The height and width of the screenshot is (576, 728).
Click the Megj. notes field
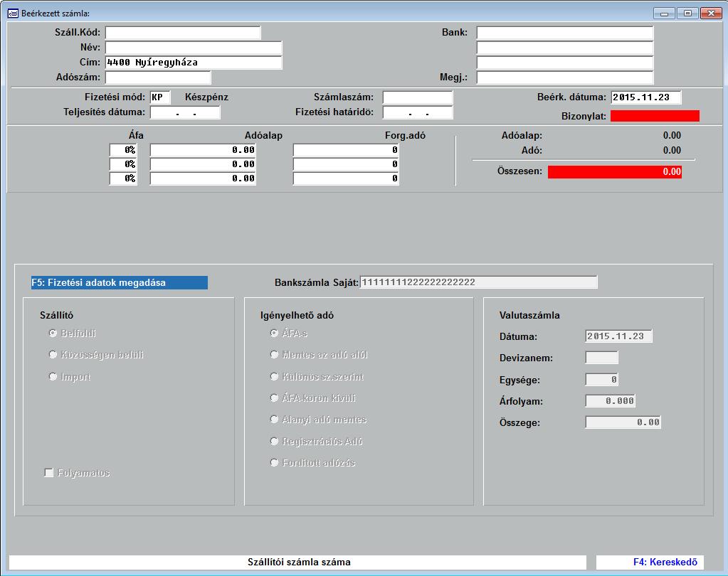click(565, 77)
